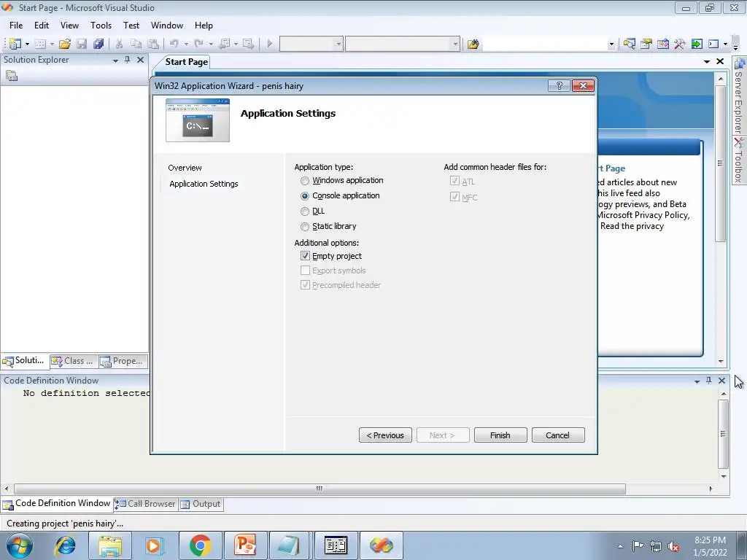This screenshot has height=560, width=747.
Task: Open the Properties Window toolbar icon
Action: point(646,44)
